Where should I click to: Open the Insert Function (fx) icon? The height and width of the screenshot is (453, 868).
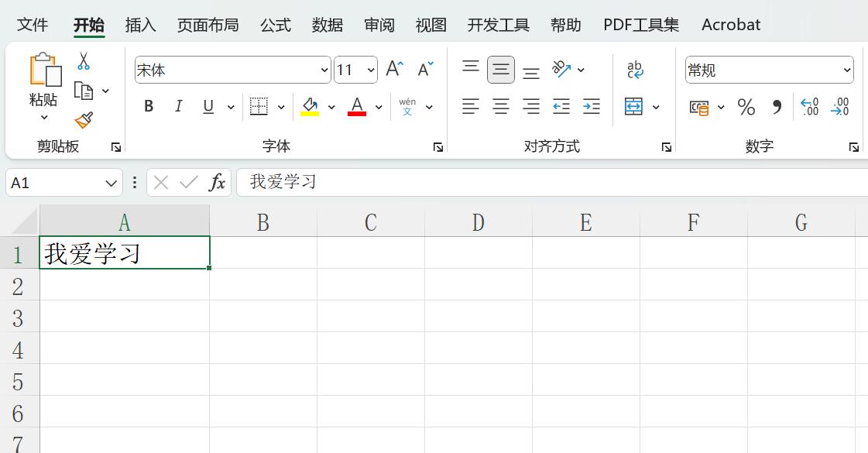pos(218,182)
